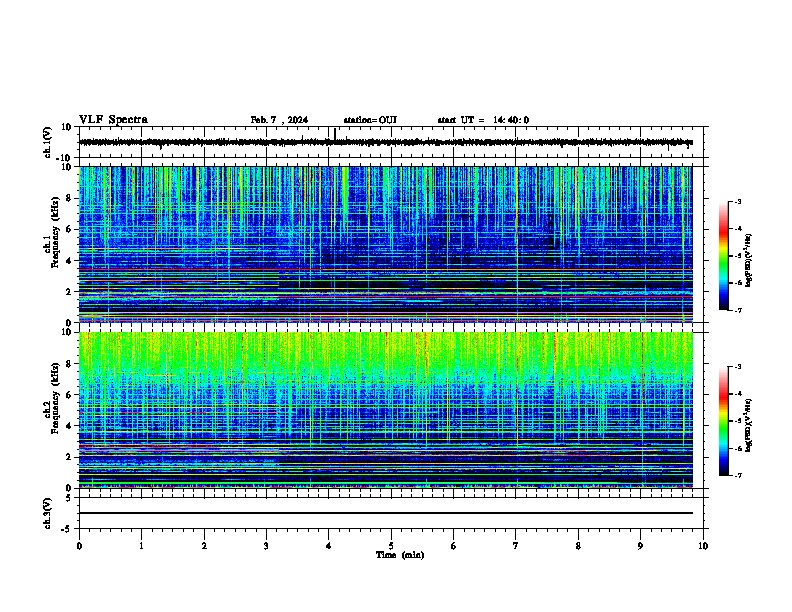Click the "-7" label on the ch.2 color bar

pyautogui.click(x=737, y=475)
